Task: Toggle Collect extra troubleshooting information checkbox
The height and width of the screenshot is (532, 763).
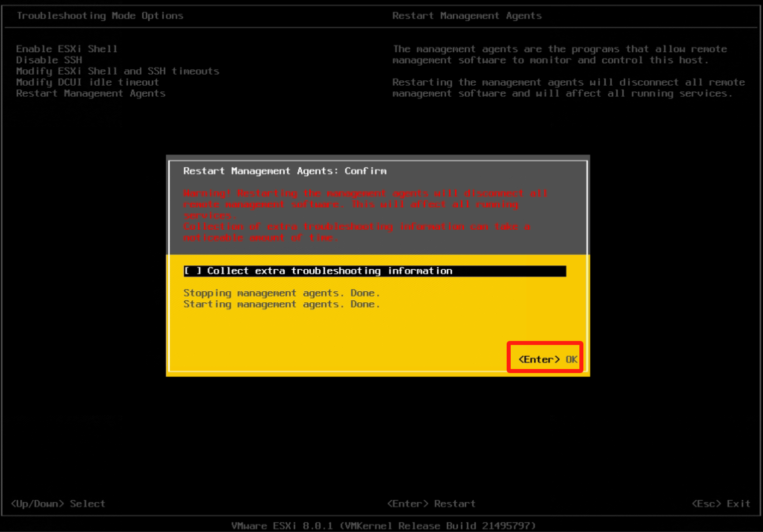Action: (x=192, y=271)
